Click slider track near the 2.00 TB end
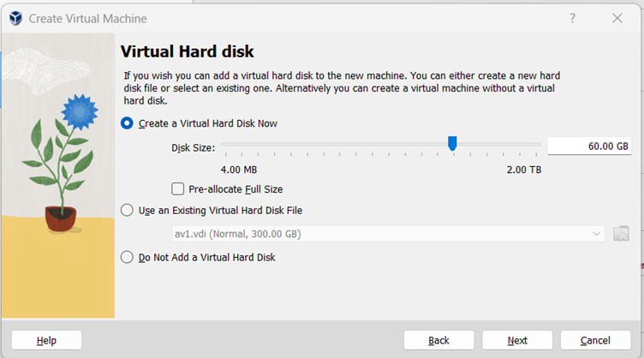Screen dimensions: 644x358 pos(533,145)
